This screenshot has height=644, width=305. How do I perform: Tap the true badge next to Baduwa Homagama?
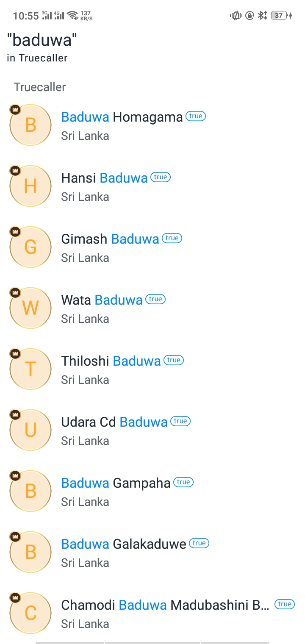[196, 116]
